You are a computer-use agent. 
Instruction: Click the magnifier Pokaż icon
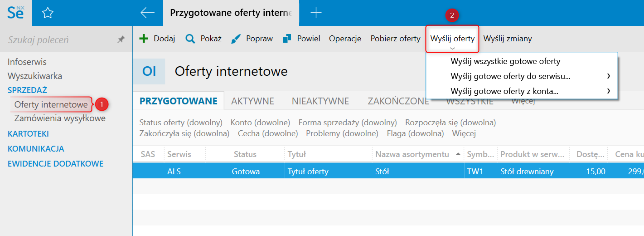tap(190, 39)
